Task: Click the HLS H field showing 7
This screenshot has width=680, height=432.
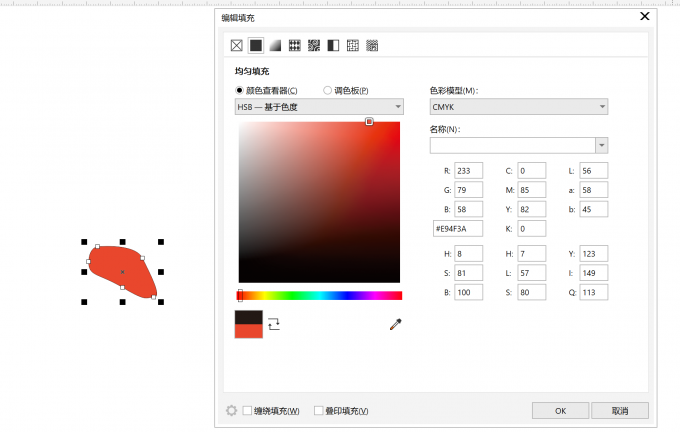Action: (532, 254)
